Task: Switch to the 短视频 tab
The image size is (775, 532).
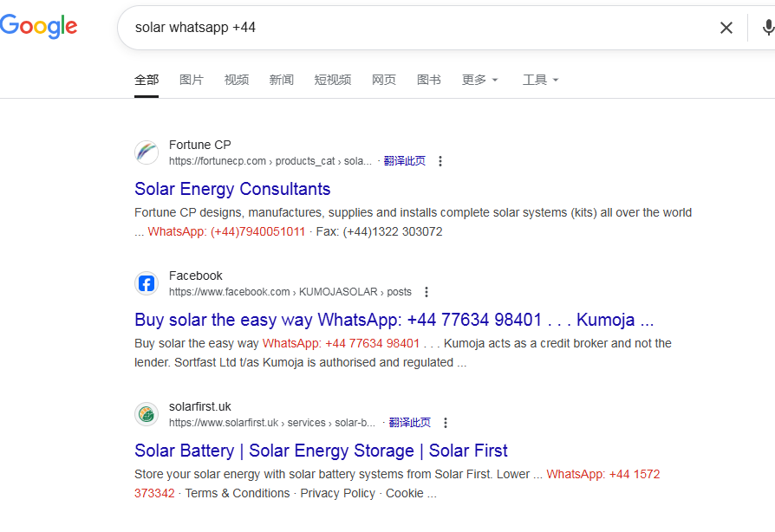Action: coord(333,80)
